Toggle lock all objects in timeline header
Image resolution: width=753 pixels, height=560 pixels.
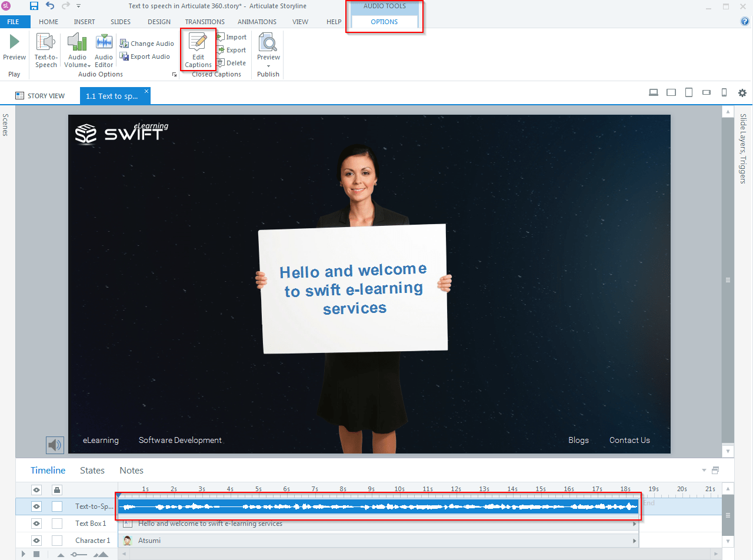pos(57,489)
